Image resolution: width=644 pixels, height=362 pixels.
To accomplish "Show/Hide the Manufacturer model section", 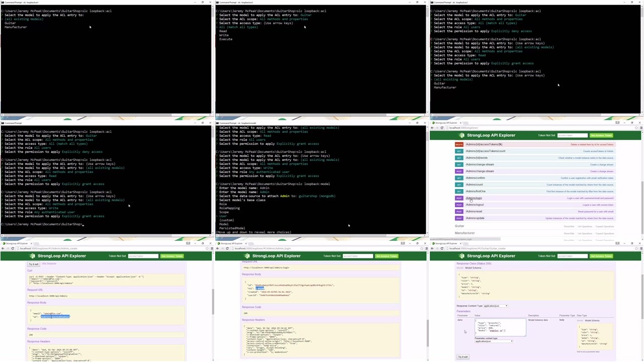I will pos(569,233).
